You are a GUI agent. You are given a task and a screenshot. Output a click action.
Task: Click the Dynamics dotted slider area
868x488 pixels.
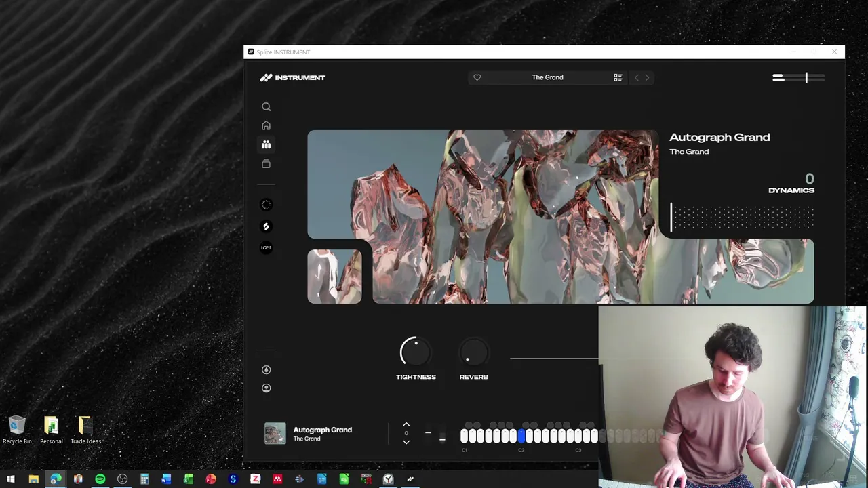(742, 218)
